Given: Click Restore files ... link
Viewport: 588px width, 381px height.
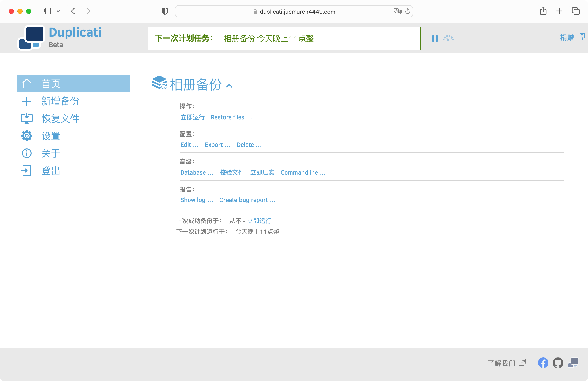Looking at the screenshot, I should [x=231, y=117].
